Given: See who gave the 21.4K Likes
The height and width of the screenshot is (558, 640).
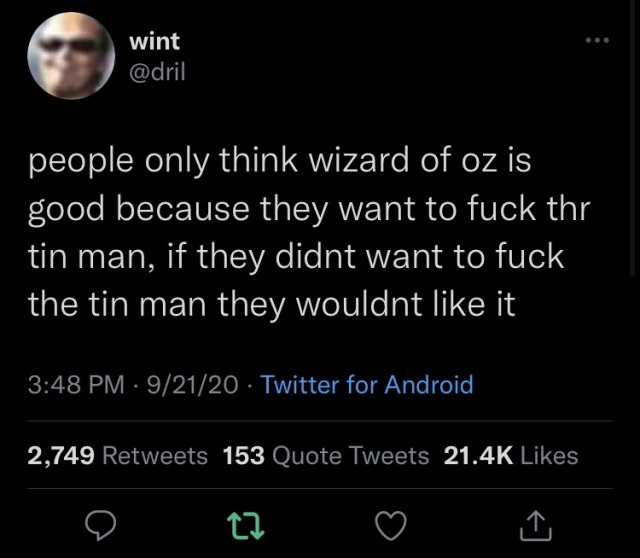Looking at the screenshot, I should (x=511, y=456).
